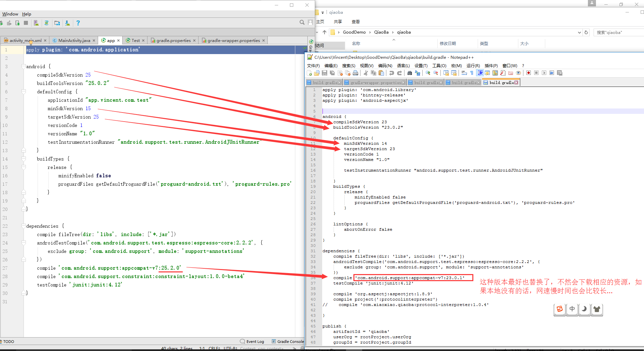The width and height of the screenshot is (644, 351).
Task: Open the Document Map icon in Notepad++
Action: point(495,73)
